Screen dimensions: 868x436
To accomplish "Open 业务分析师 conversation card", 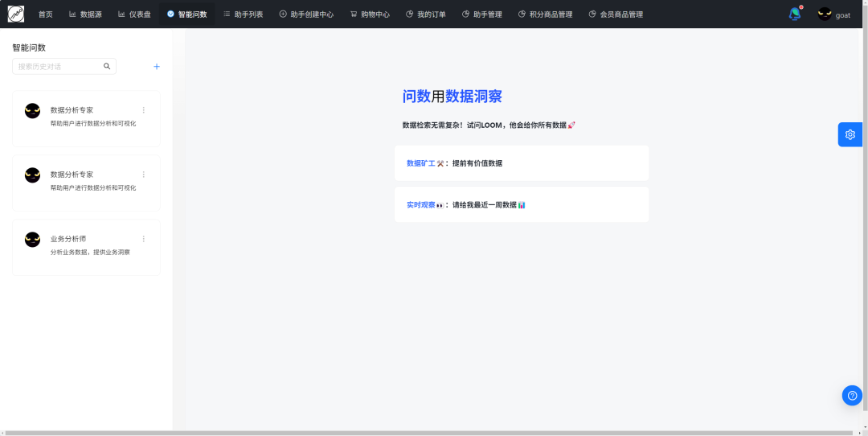I will [x=86, y=247].
